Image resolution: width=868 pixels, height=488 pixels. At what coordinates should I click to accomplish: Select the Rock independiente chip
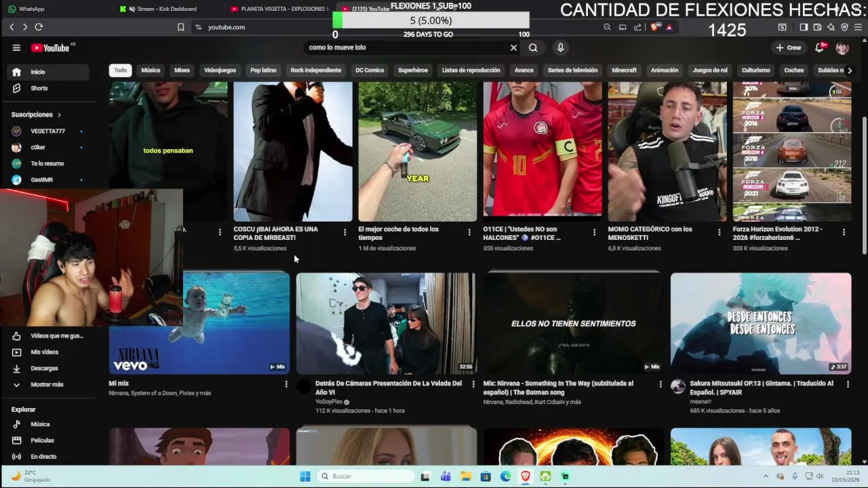tap(316, 70)
